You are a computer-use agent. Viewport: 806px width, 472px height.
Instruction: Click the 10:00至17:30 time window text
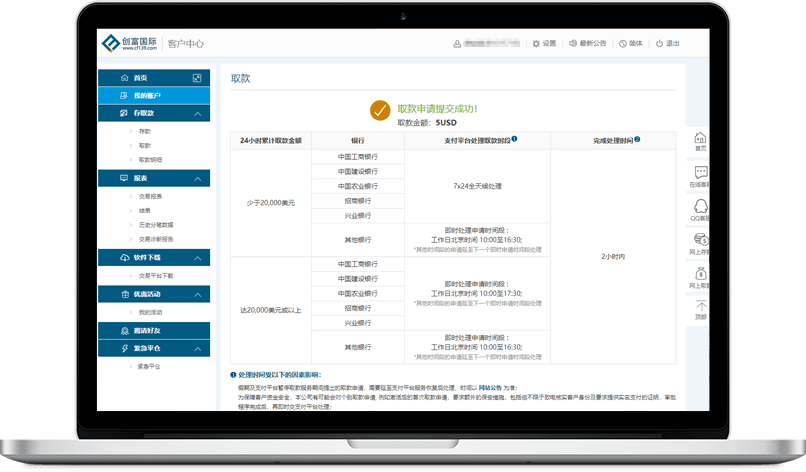[499, 294]
